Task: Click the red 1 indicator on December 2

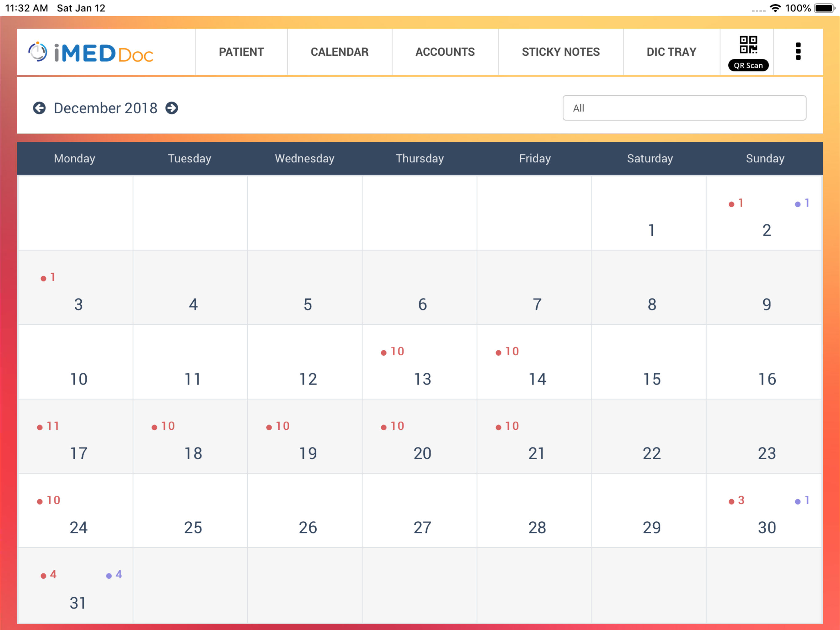Action: 736,203
